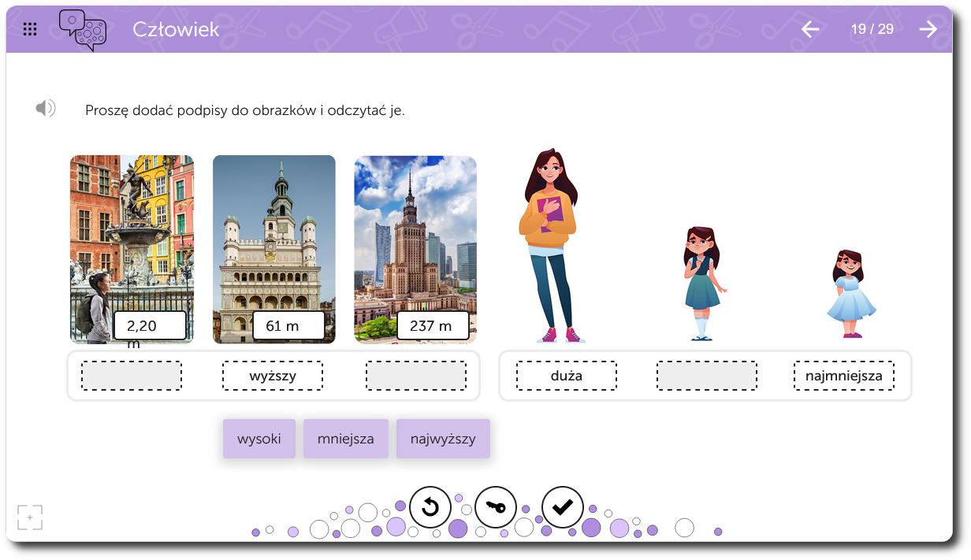Go to previous page arrow
Viewport: 971px width, 560px height.
(x=810, y=29)
